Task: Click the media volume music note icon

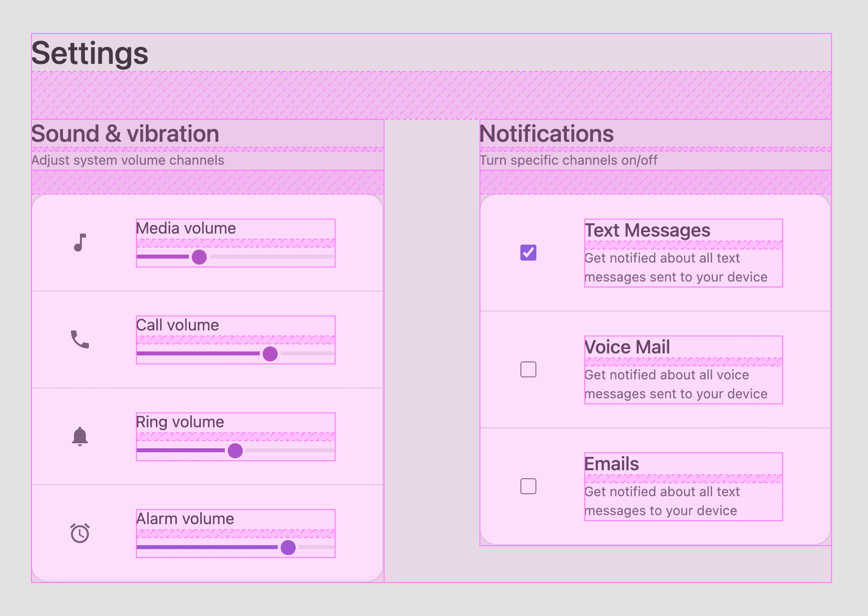Action: 80,243
